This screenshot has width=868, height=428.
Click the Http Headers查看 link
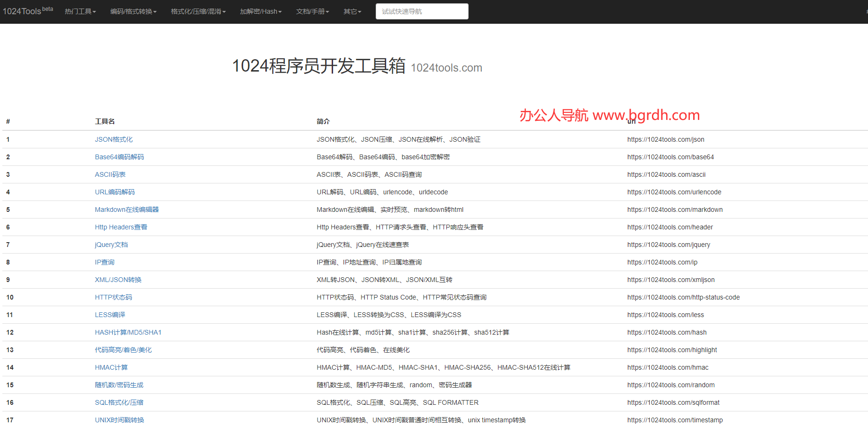tap(121, 227)
